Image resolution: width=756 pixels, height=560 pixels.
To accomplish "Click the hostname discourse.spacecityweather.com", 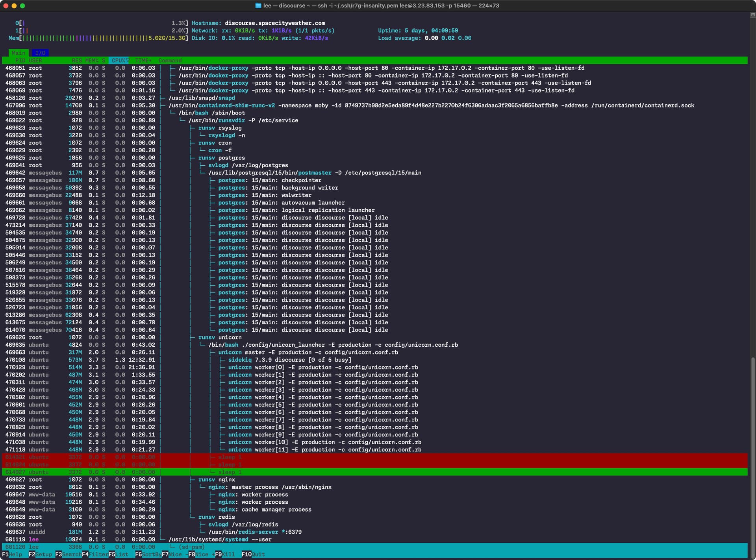I will pyautogui.click(x=275, y=23).
